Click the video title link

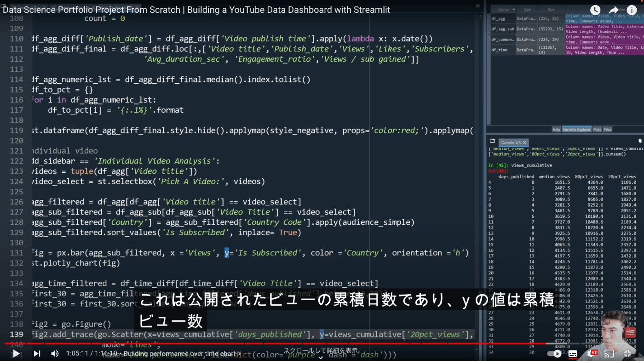tap(196, 10)
